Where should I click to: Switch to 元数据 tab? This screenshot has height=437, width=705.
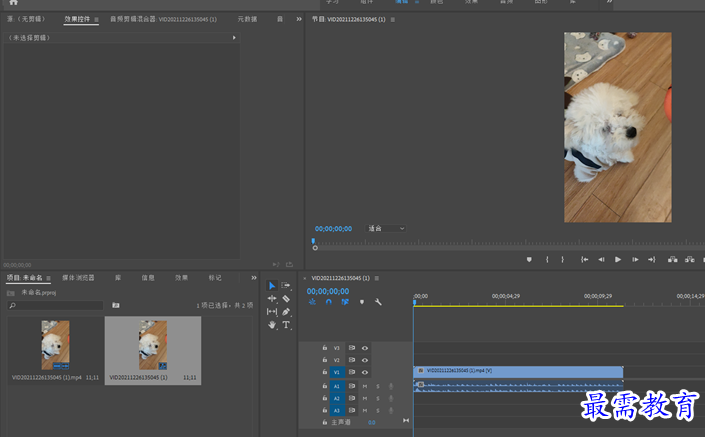(x=247, y=19)
